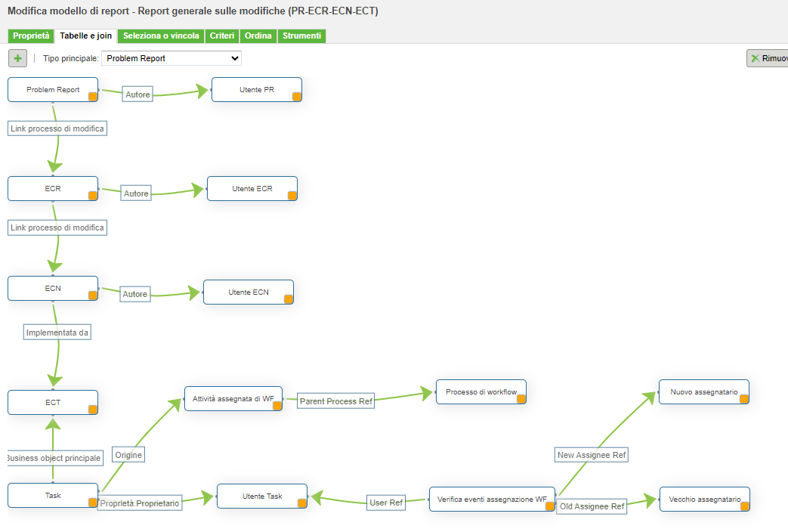Switch to the Strumenti tab
This screenshot has width=788, height=532.
301,36
